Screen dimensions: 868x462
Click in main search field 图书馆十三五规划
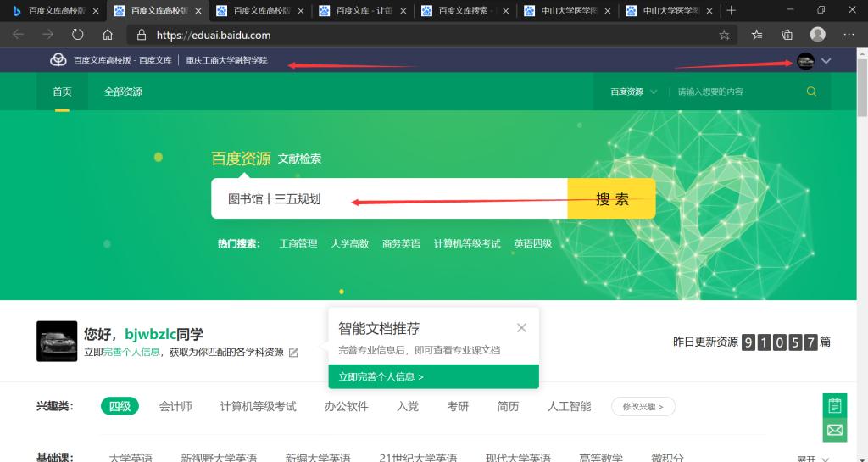(389, 198)
